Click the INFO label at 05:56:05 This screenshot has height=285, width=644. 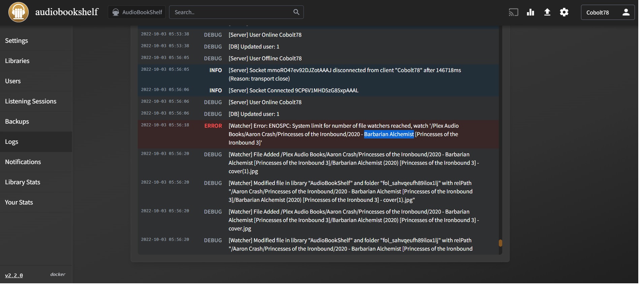click(216, 70)
